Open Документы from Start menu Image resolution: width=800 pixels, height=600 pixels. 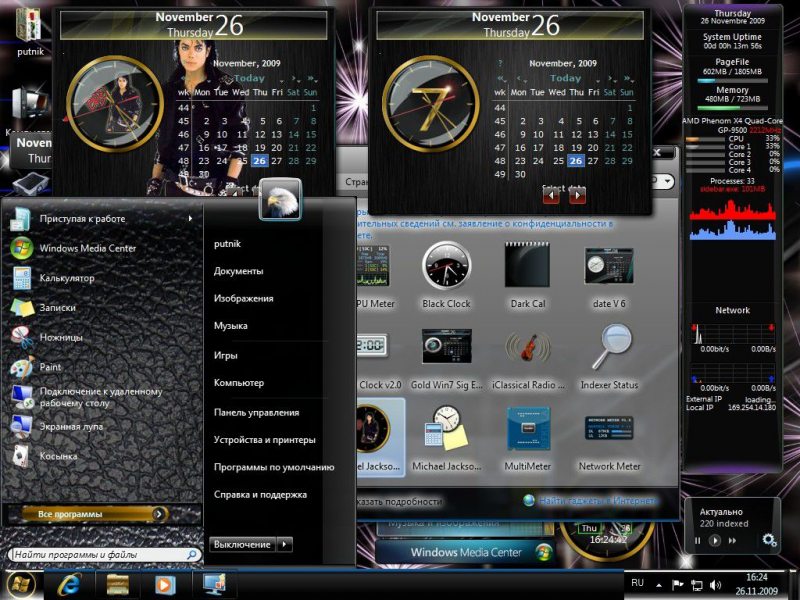coord(238,271)
